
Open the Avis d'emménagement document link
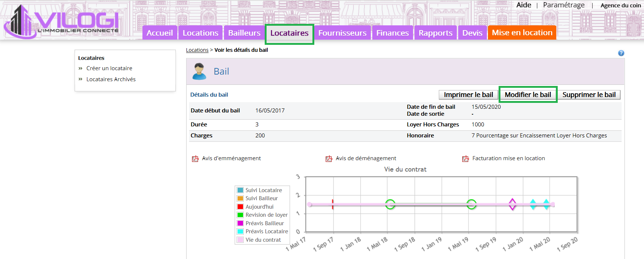pyautogui.click(x=231, y=158)
